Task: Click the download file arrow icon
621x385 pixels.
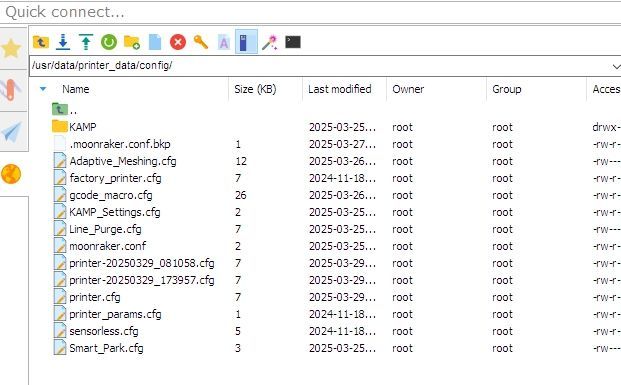Action: tap(63, 42)
